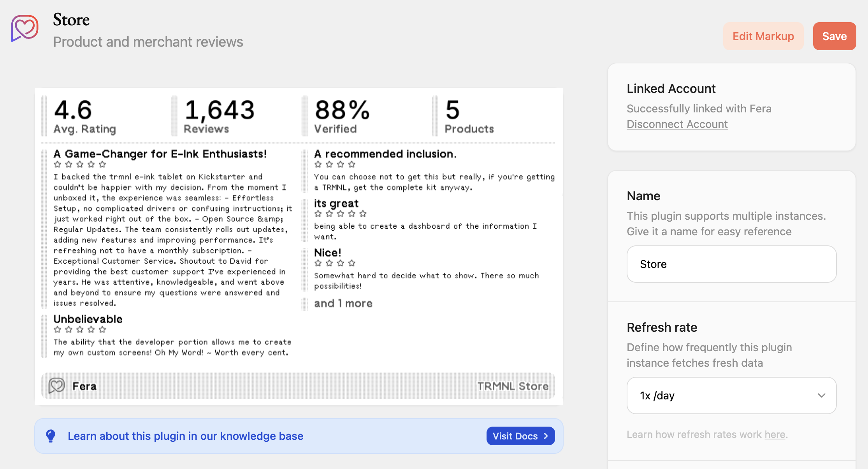868x469 pixels.
Task: Click the chevron arrow on Visit Docs
Action: pos(546,436)
